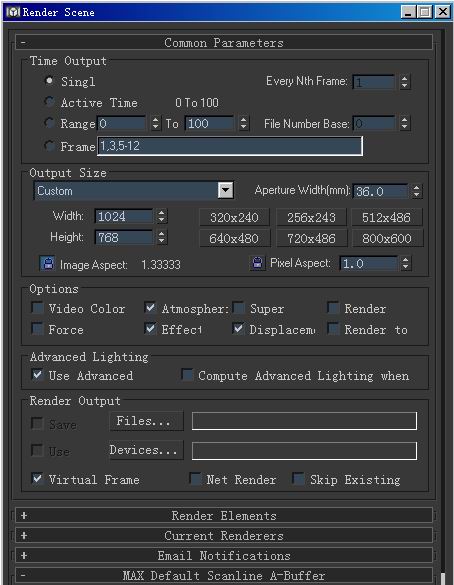The height and width of the screenshot is (585, 454).
Task: Click the Render Scene title bar app icon
Action: [13, 12]
